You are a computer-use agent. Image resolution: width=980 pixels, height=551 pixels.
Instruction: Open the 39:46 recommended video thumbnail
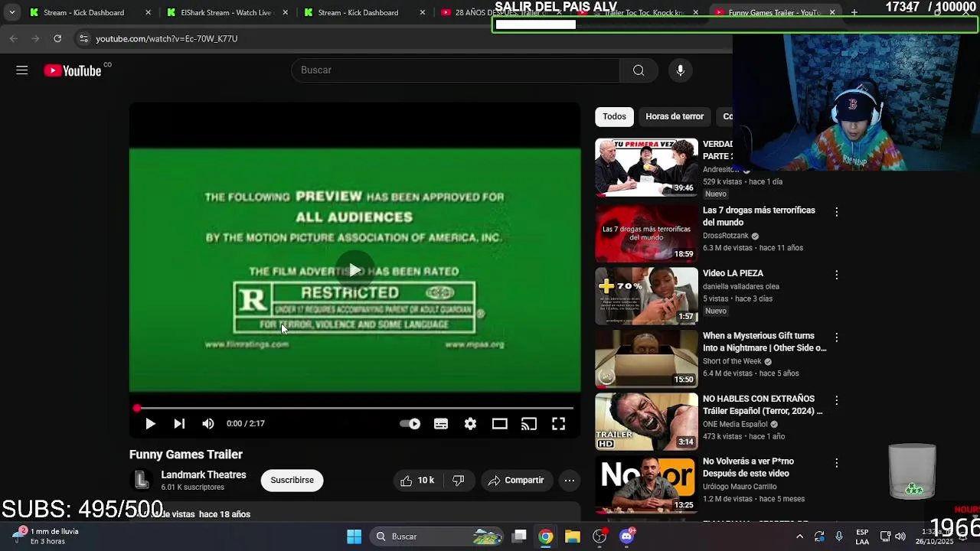647,167
